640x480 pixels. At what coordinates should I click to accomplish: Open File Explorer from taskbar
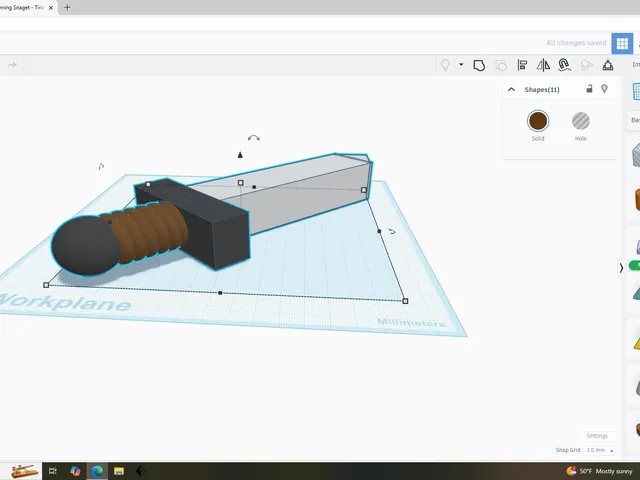119,471
